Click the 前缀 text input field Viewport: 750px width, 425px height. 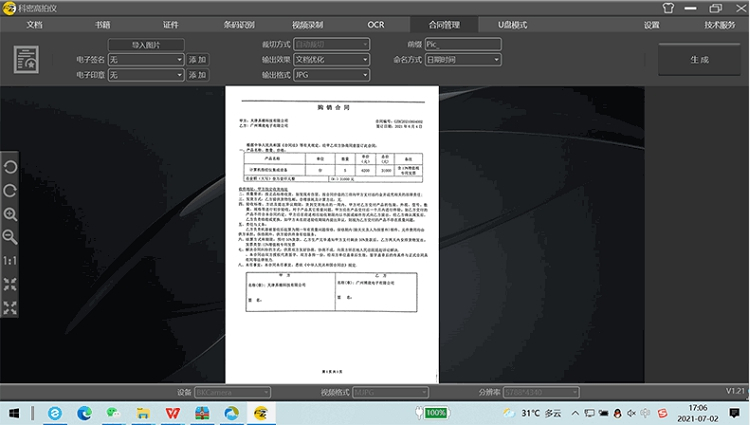pyautogui.click(x=465, y=45)
